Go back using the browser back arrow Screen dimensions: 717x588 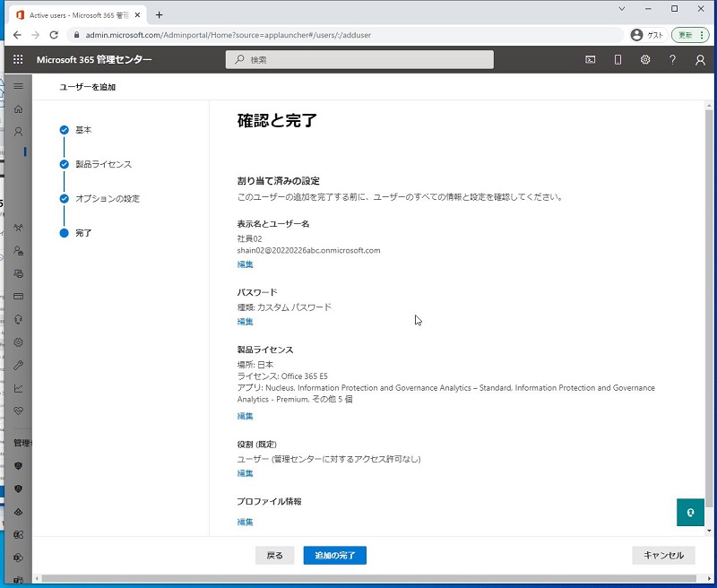(x=17, y=35)
